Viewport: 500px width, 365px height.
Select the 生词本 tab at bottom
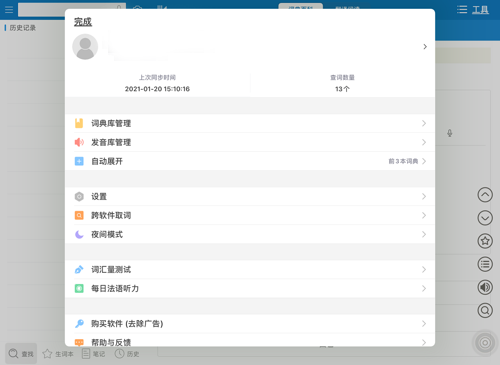[x=58, y=354]
